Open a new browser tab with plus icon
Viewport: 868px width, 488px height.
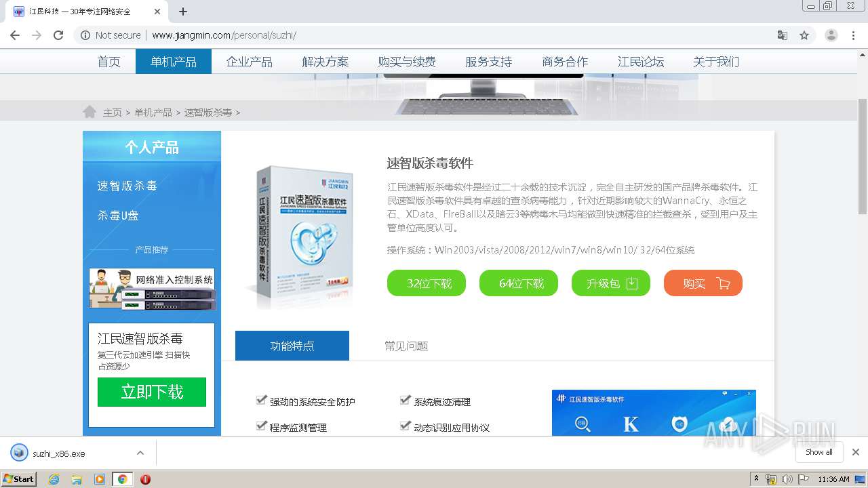click(x=183, y=12)
